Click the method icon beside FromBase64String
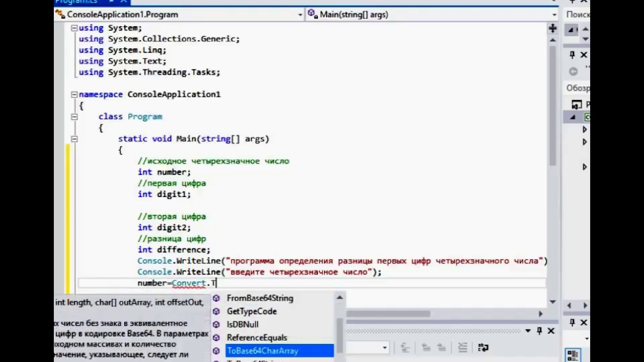The height and width of the screenshot is (362, 644). click(216, 298)
